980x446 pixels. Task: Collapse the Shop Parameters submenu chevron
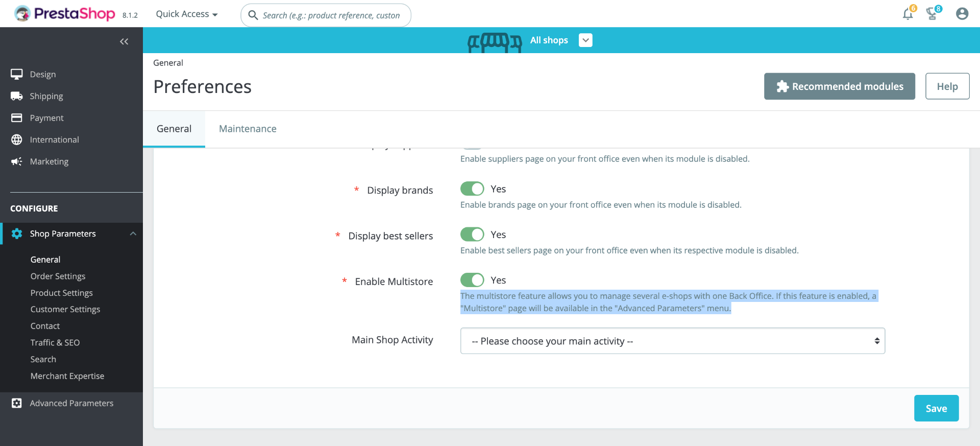[133, 233]
